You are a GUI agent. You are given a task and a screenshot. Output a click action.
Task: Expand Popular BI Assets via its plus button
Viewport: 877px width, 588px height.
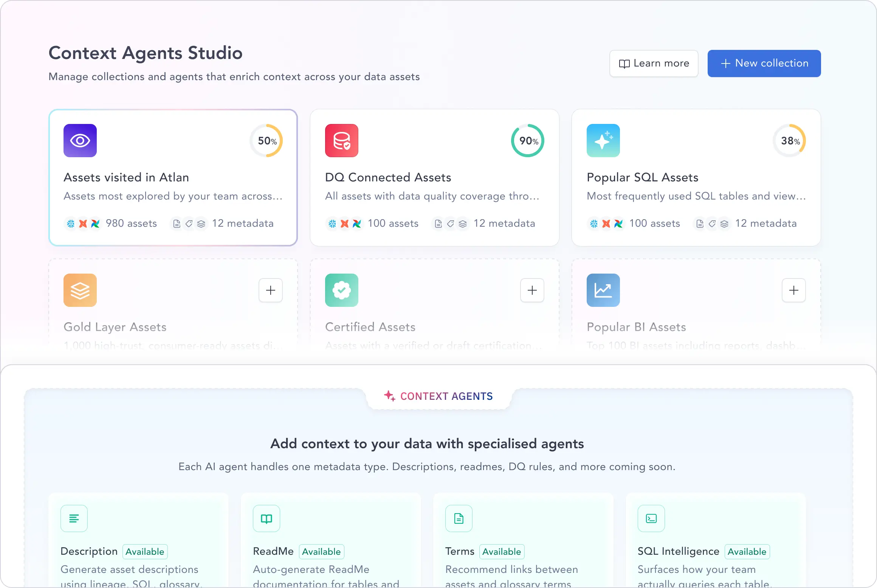794,290
